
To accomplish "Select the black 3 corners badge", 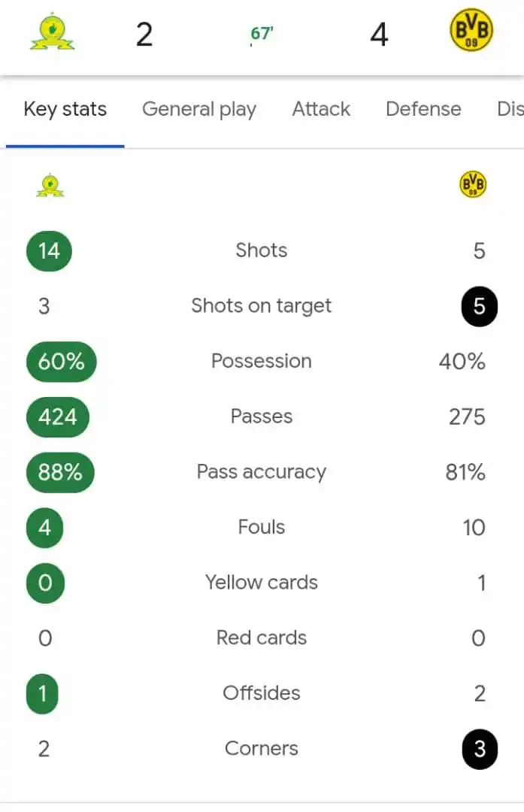I will (x=480, y=749).
